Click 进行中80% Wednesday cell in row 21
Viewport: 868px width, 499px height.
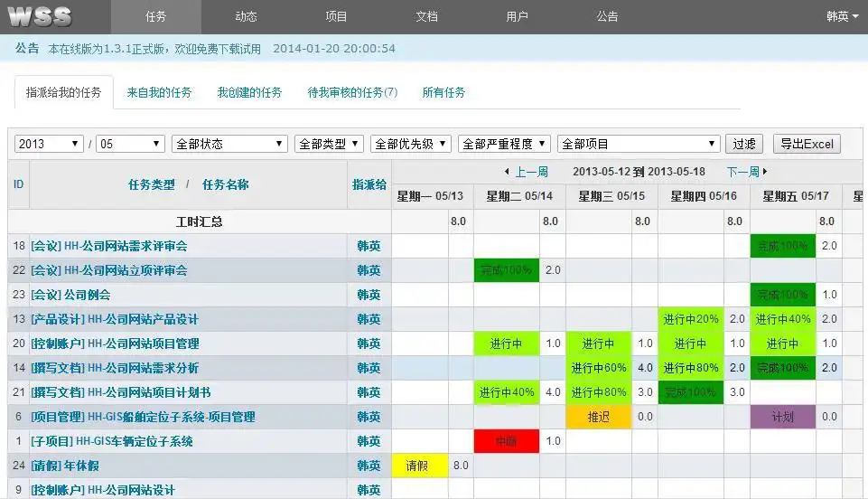point(599,392)
